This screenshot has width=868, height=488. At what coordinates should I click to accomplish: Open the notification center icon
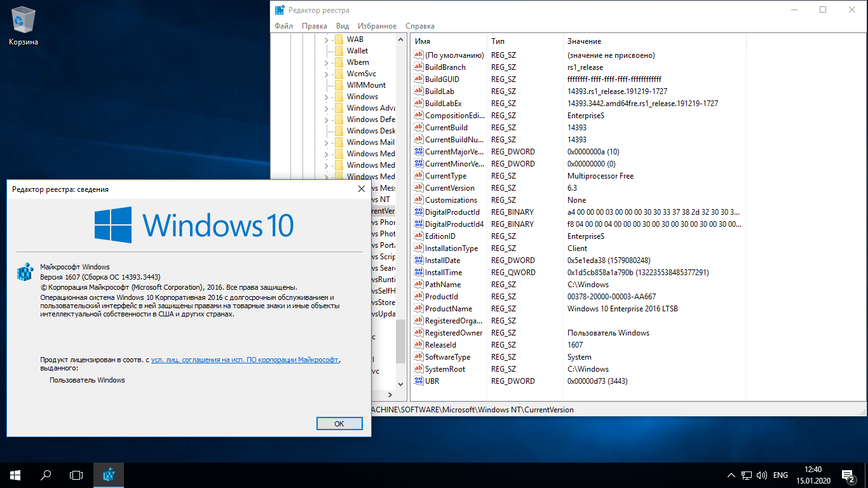pyautogui.click(x=848, y=475)
